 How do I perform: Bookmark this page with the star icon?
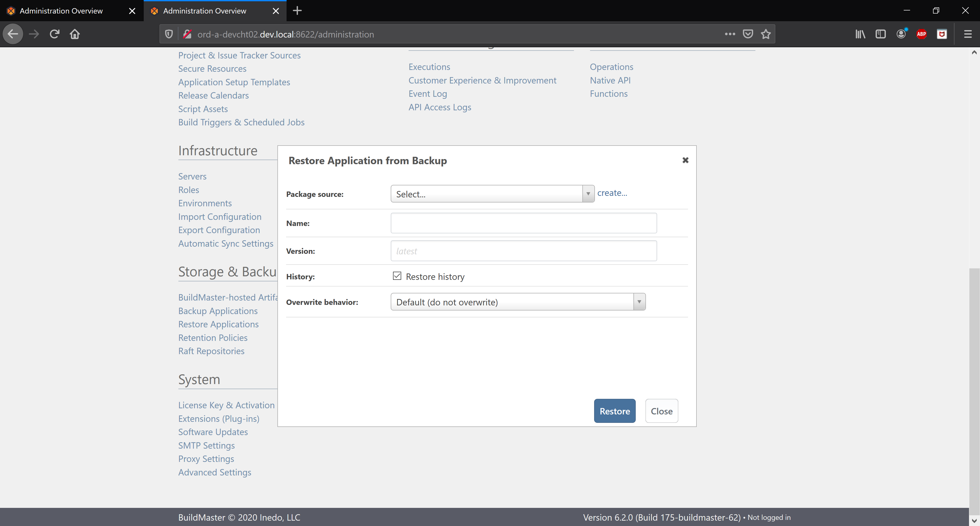click(x=766, y=34)
